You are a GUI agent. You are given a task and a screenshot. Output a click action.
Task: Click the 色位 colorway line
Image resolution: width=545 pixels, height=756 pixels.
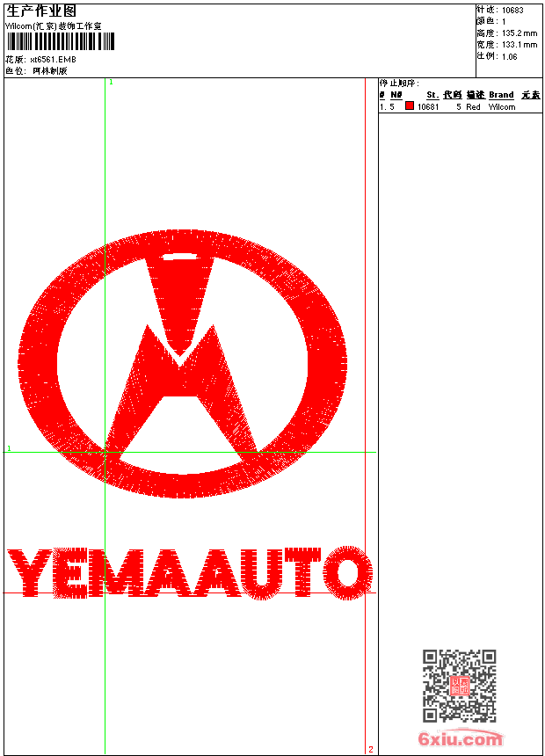[36, 71]
